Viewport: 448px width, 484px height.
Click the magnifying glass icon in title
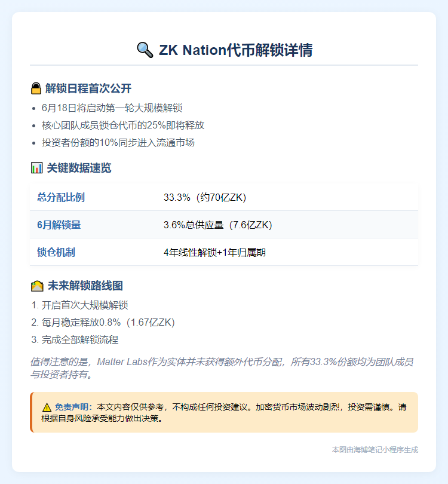145,50
